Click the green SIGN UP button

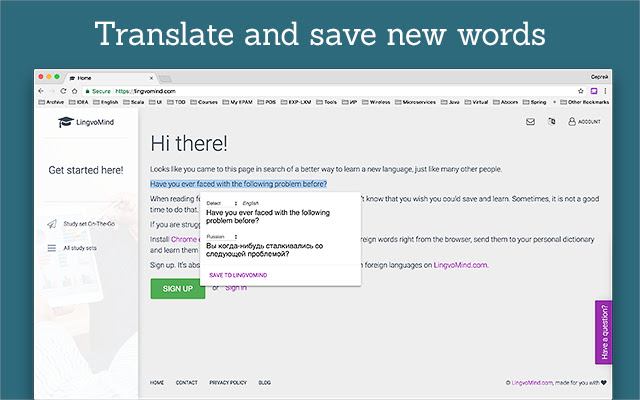(177, 288)
